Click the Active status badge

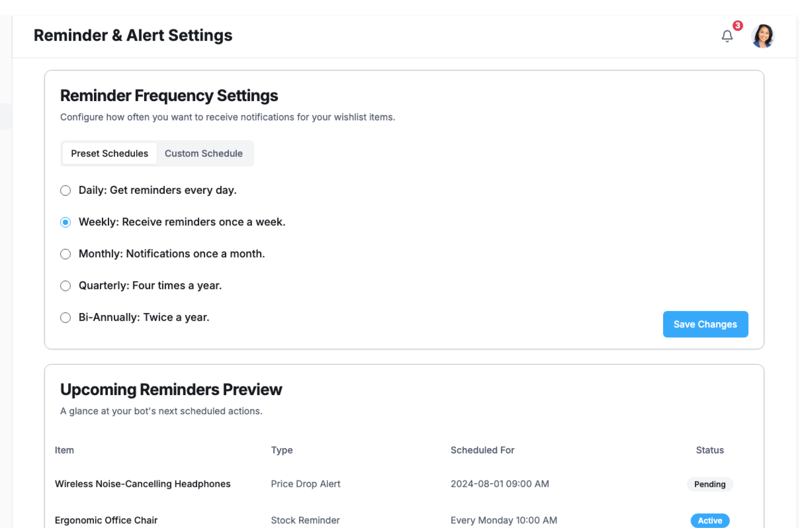[x=709, y=520]
